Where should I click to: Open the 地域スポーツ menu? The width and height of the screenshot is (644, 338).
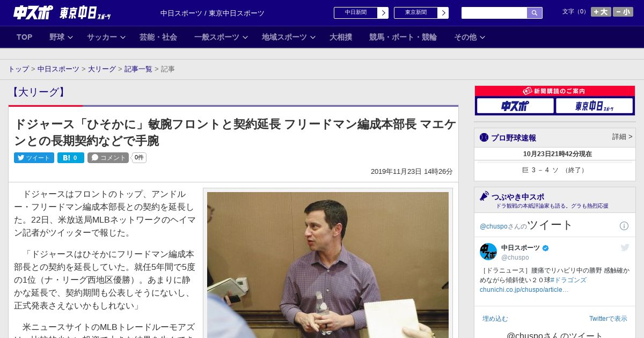coord(284,37)
